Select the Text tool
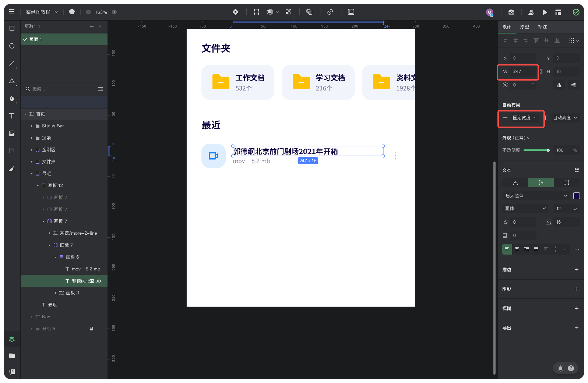This screenshot has width=588, height=383. (12, 116)
